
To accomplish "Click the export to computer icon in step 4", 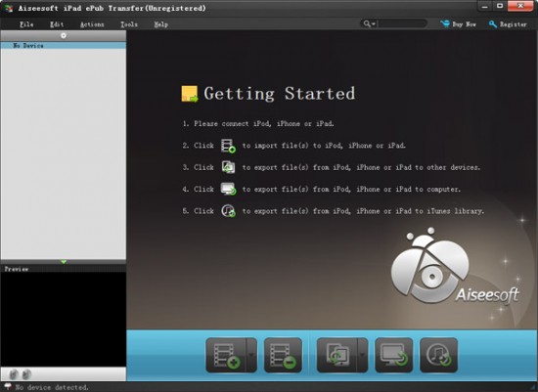I will 228,189.
